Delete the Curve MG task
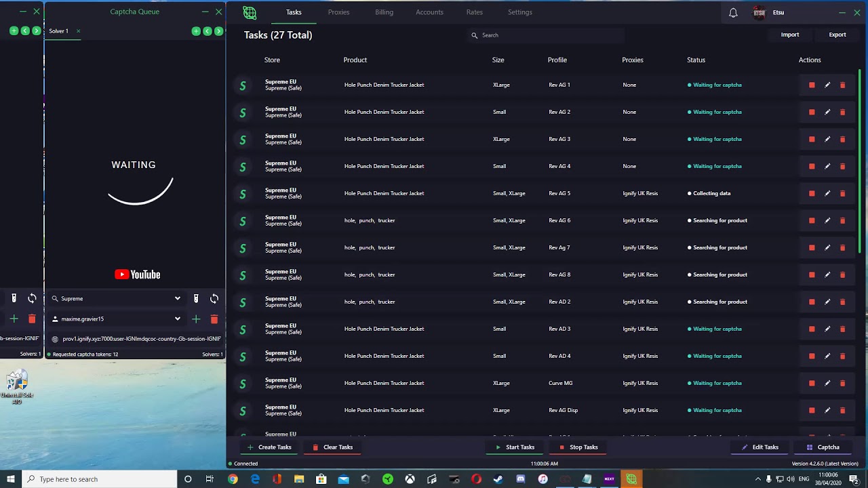Viewport: 868px width, 488px height. (843, 383)
